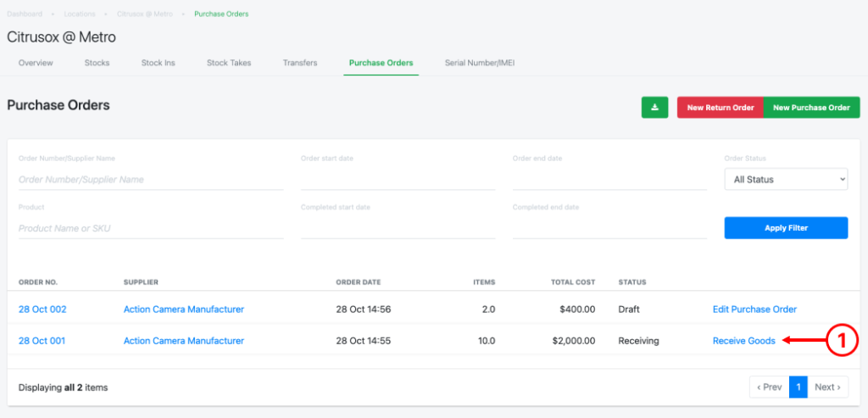Navigate to Dashboard in the breadcrumb

pos(25,14)
